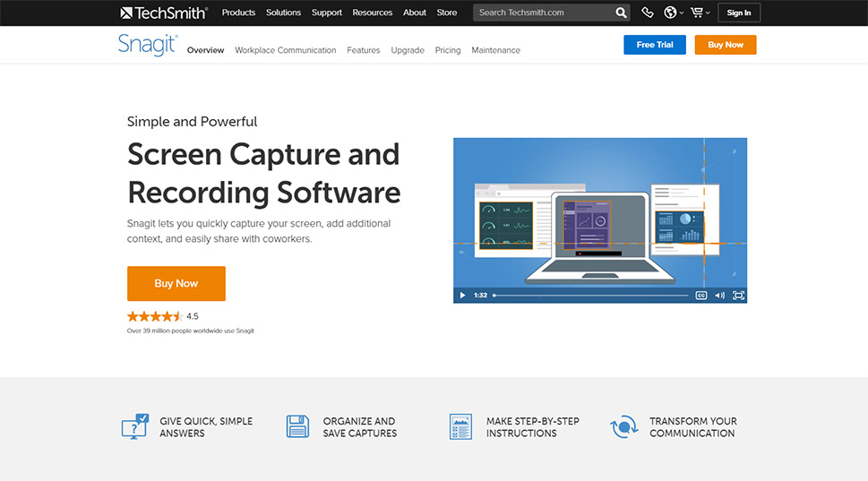Image resolution: width=868 pixels, height=481 pixels.
Task: Open the Support menu
Action: (x=327, y=13)
